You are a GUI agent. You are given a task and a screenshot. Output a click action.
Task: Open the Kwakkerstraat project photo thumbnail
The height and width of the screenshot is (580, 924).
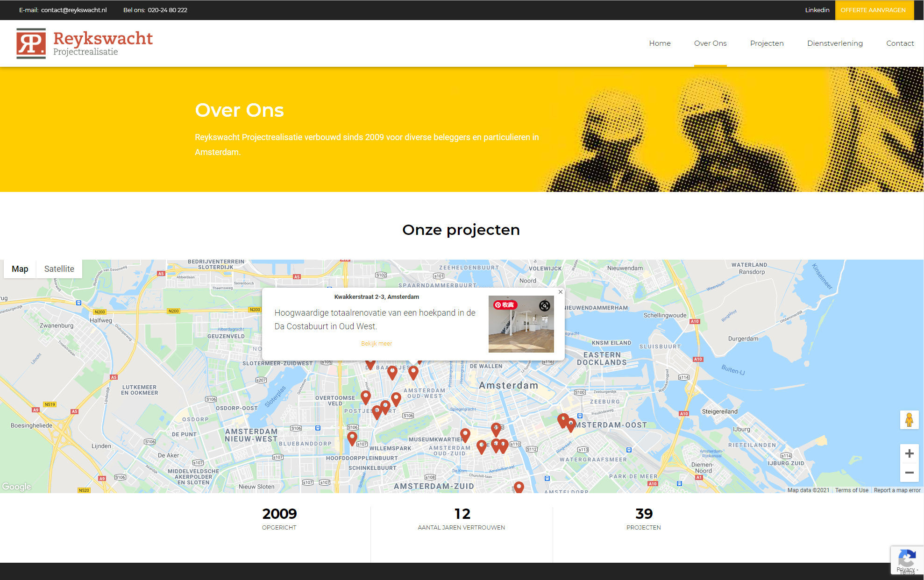(521, 324)
